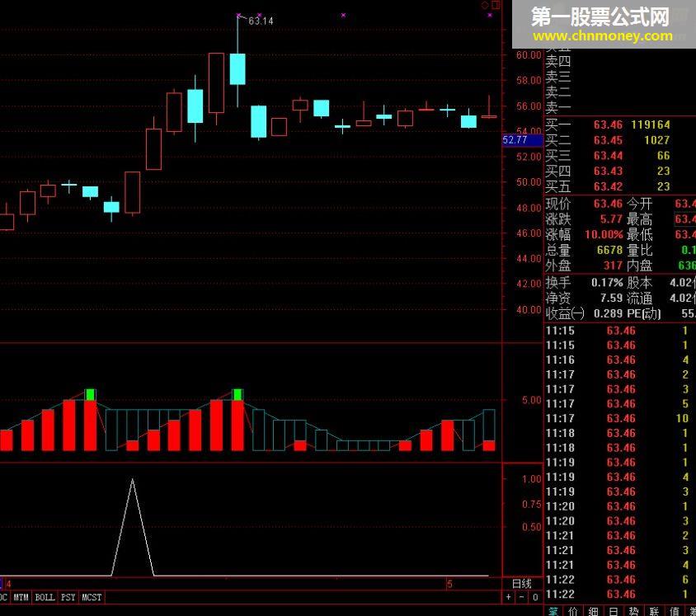This screenshot has height=616, width=696.
Task: Click the 外盘 value 317
Action: 613,266
